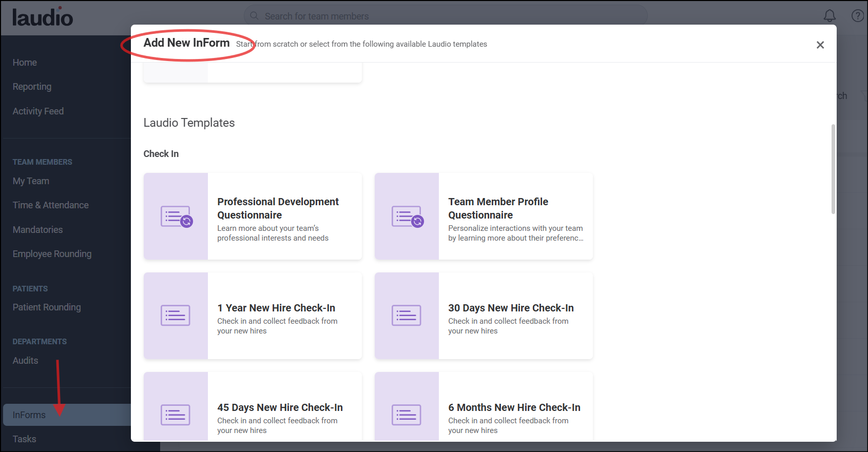The height and width of the screenshot is (452, 868).
Task: Open Time & Attendance section
Action: point(50,205)
